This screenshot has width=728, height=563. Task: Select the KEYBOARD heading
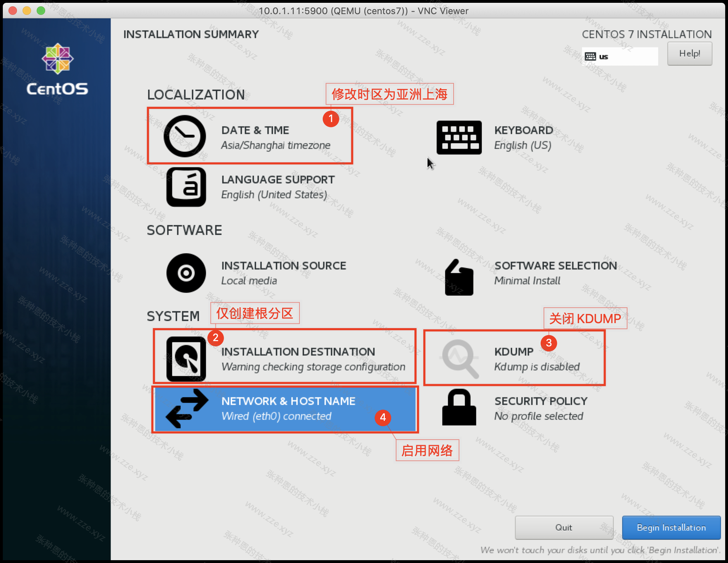[x=523, y=130]
